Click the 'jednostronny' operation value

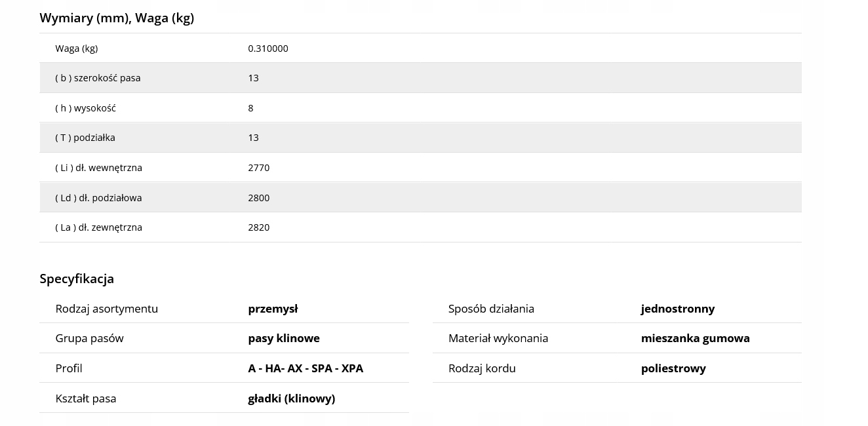pos(678,309)
